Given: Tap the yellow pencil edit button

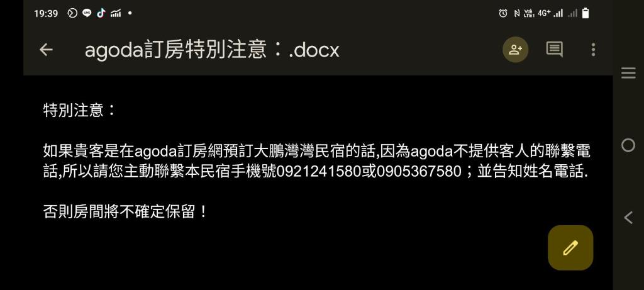Looking at the screenshot, I should point(570,248).
